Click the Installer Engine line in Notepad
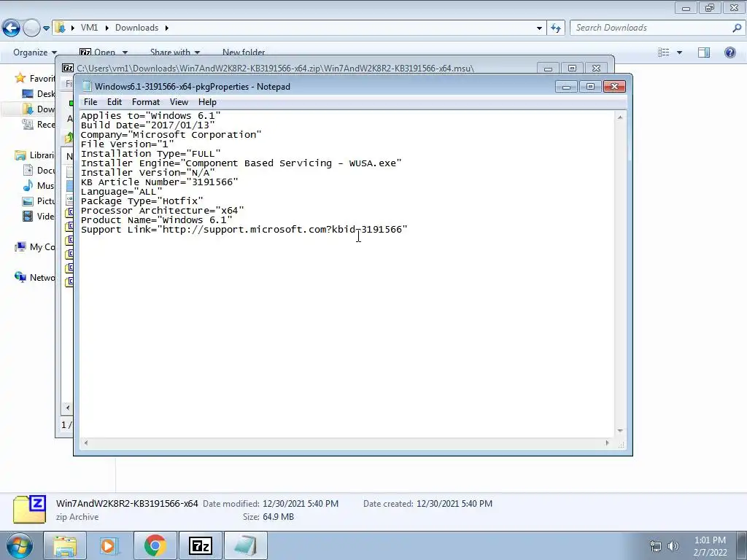The width and height of the screenshot is (747, 560). (x=241, y=163)
